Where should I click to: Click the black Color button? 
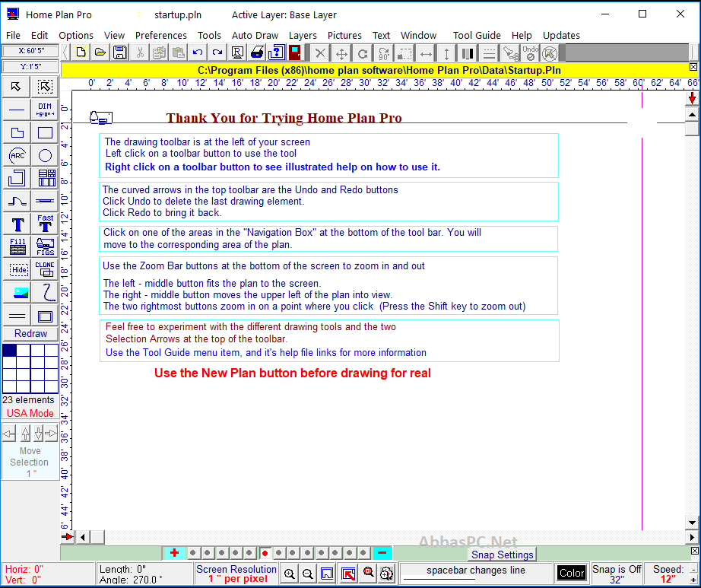click(572, 573)
